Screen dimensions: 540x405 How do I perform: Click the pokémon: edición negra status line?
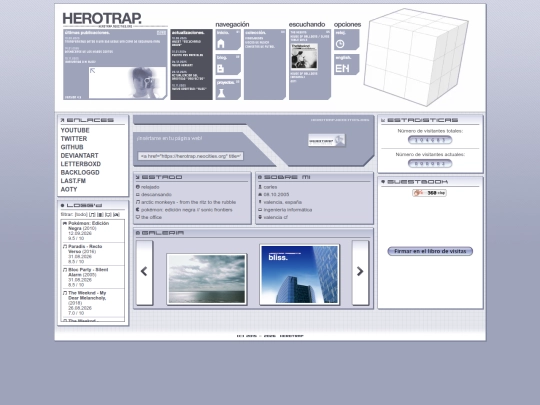pyautogui.click(x=184, y=210)
